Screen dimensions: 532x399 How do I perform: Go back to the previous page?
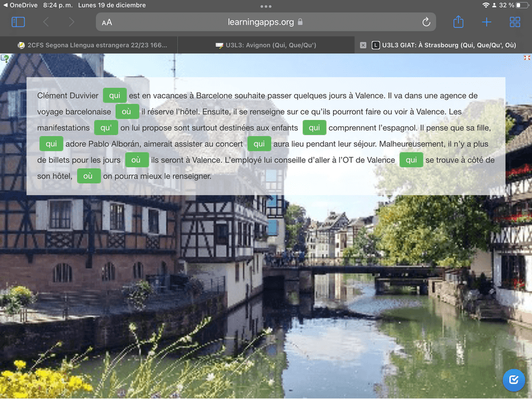pyautogui.click(x=46, y=22)
